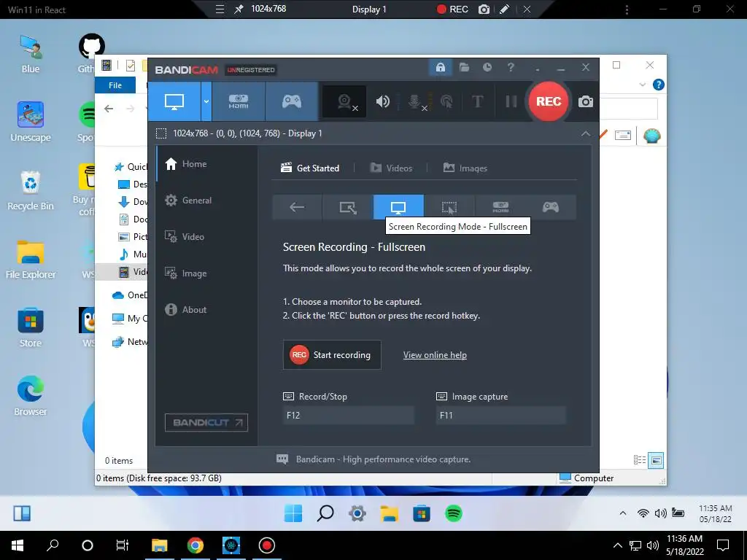747x560 pixels.
Task: Open the Browser desktop icon
Action: pyautogui.click(x=31, y=397)
